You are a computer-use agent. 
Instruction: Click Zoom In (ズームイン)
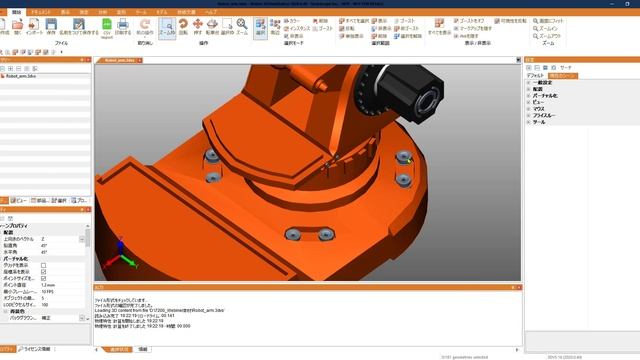pos(545,29)
